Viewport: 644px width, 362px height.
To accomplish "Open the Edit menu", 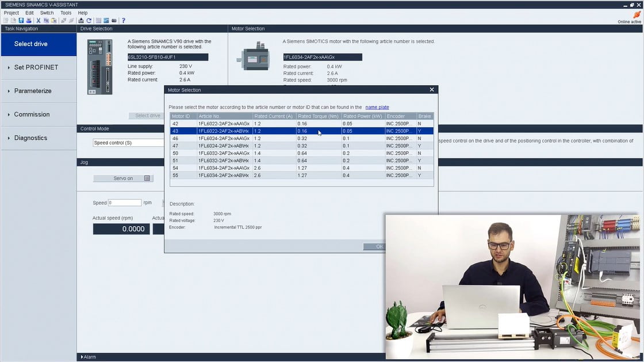I will coord(29,13).
